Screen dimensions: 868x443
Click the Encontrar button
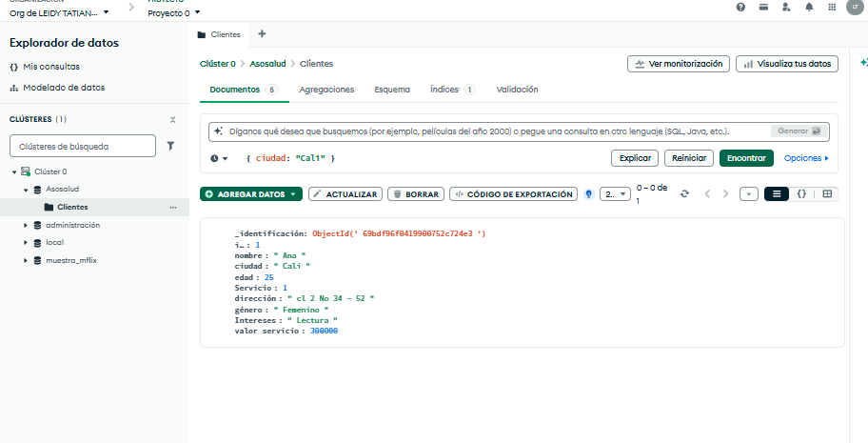746,158
